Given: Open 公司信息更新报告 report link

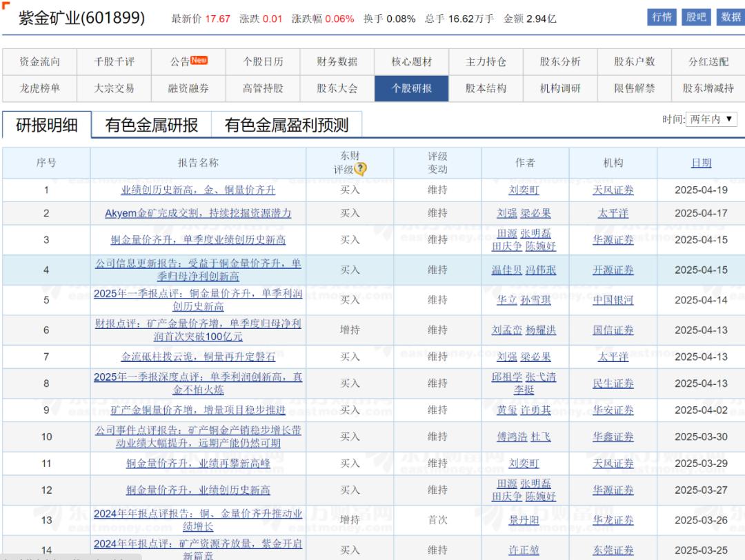Looking at the screenshot, I should (x=198, y=270).
